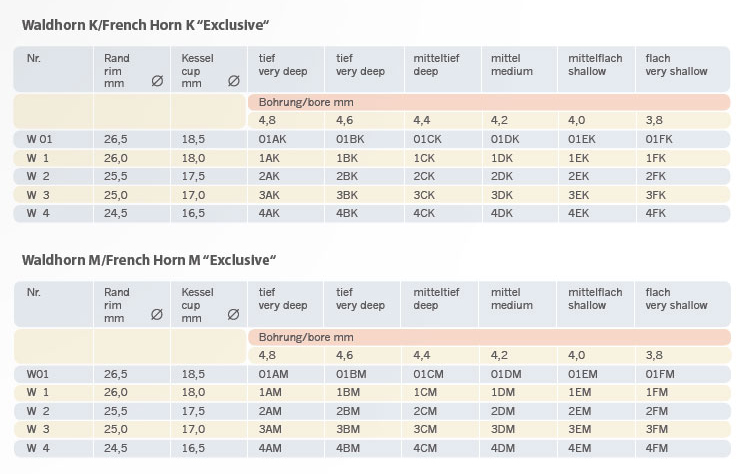Click the cup diameter symbol in Horn M table
Screen dimensions: 751x474
233,315
